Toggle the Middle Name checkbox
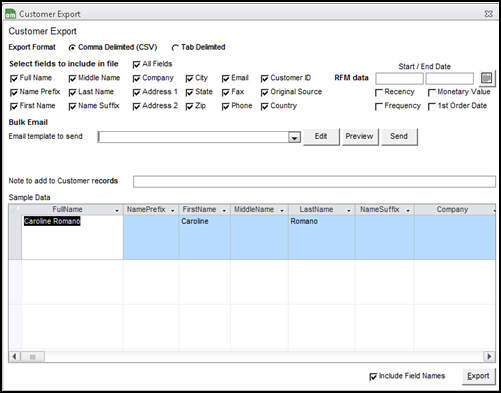501x393 pixels. (x=72, y=79)
